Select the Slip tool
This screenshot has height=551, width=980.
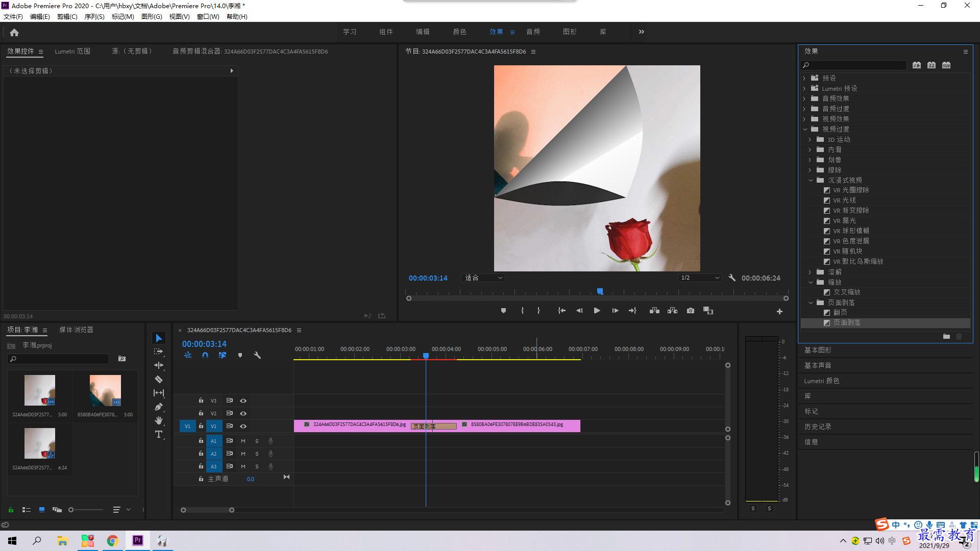point(159,393)
